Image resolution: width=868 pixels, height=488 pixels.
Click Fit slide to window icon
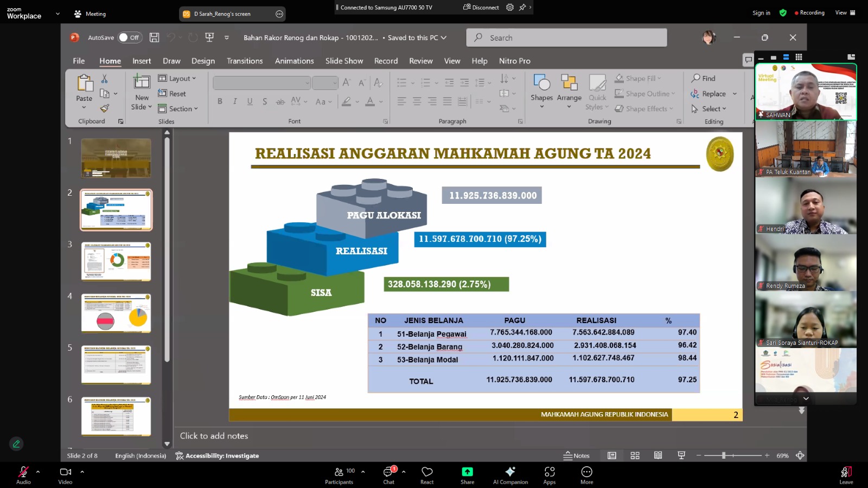[x=800, y=455]
